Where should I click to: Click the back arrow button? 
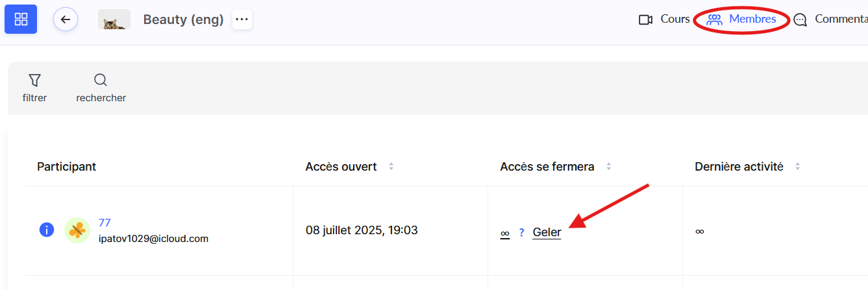point(66,19)
